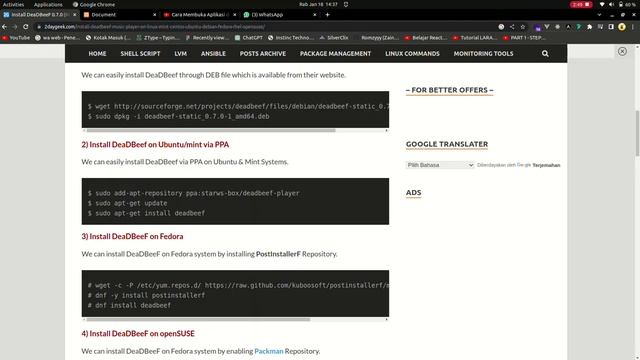Click the browser back arrow
The image size is (640, 360).
(x=4, y=27)
